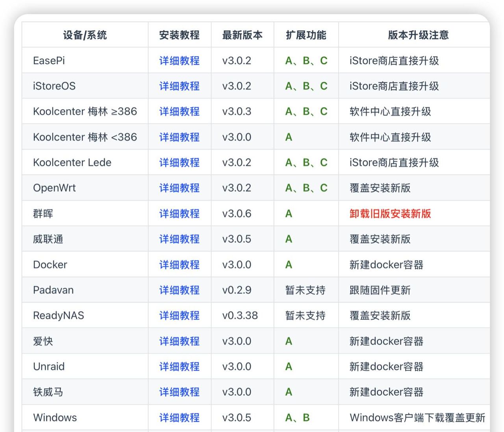The width and height of the screenshot is (504, 432).
Task: Click Windows客户端下载覆盖更新 upgrade note
Action: 417,417
